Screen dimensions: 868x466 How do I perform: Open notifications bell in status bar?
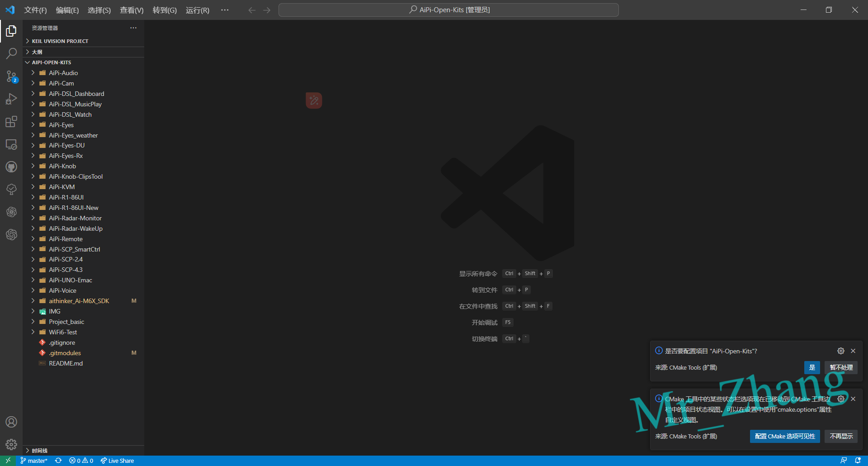[858, 461]
